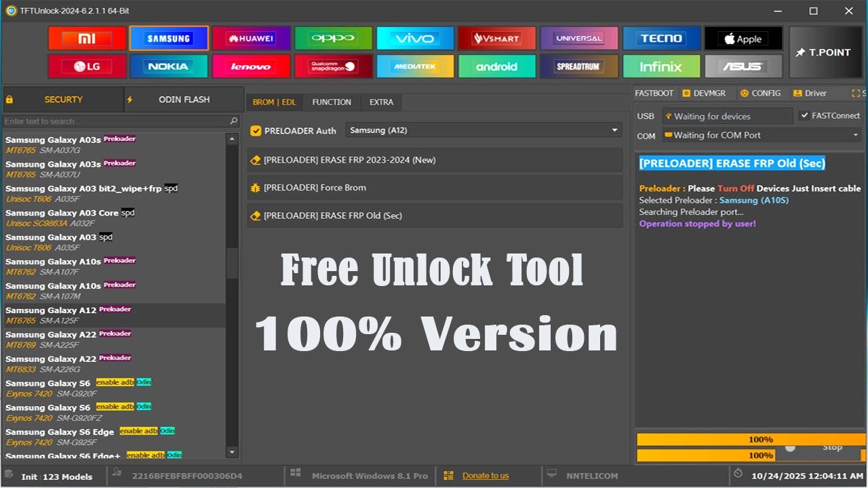Viewport: 868px width, 488px height.
Task: Select Samsung Galaxy A03 bit2_wipe+frp
Action: click(114, 194)
